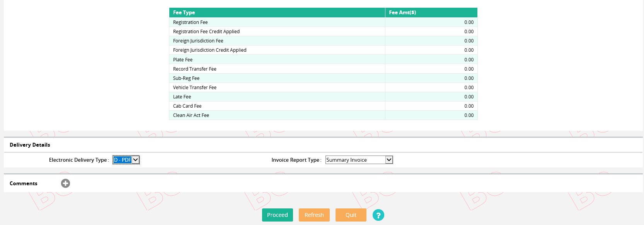The height and width of the screenshot is (225, 644).
Task: Open the help question mark icon
Action: 378,215
